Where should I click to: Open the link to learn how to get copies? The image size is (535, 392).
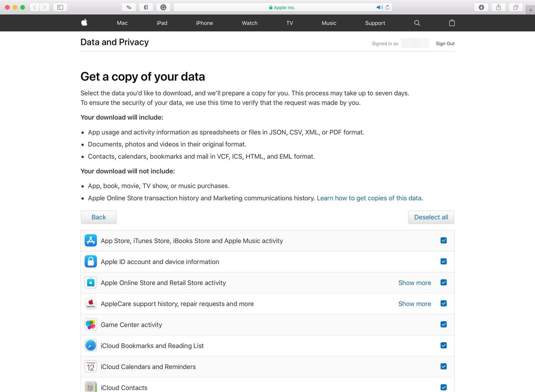(x=369, y=198)
